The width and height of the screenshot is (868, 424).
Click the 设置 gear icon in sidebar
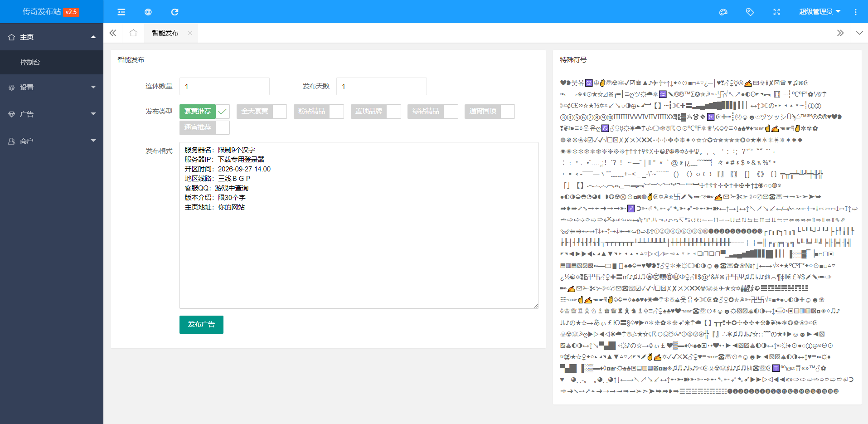[x=11, y=88]
